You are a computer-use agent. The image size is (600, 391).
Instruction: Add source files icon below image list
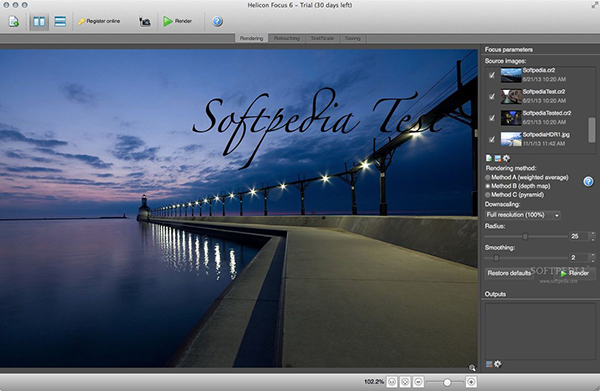point(489,158)
